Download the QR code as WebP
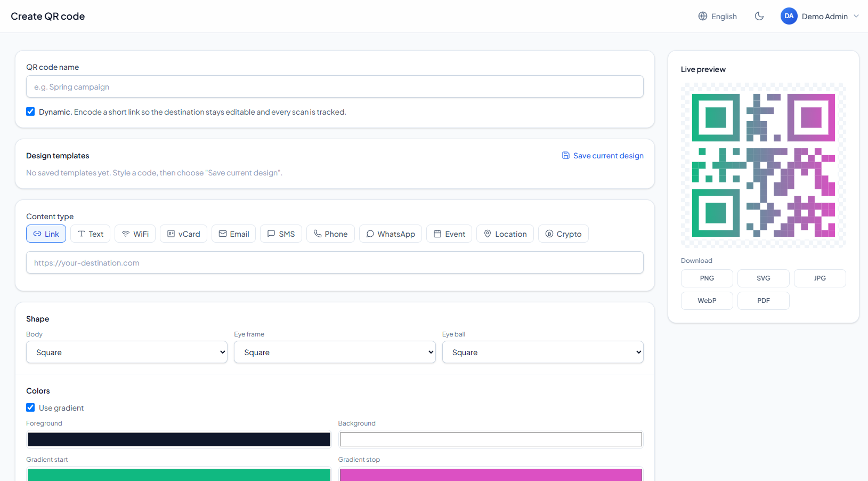This screenshot has width=868, height=481. point(707,301)
